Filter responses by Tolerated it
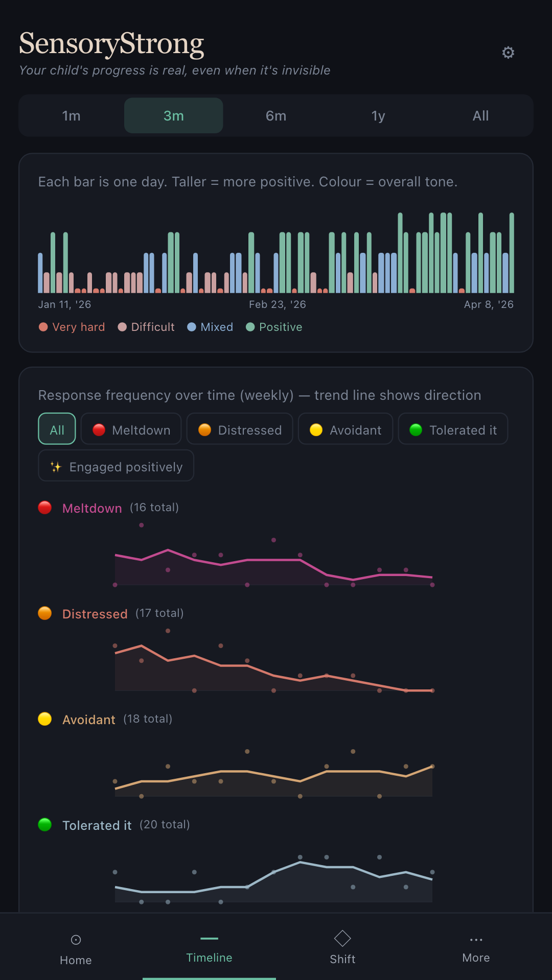Screen dimensions: 552x980 pos(453,429)
